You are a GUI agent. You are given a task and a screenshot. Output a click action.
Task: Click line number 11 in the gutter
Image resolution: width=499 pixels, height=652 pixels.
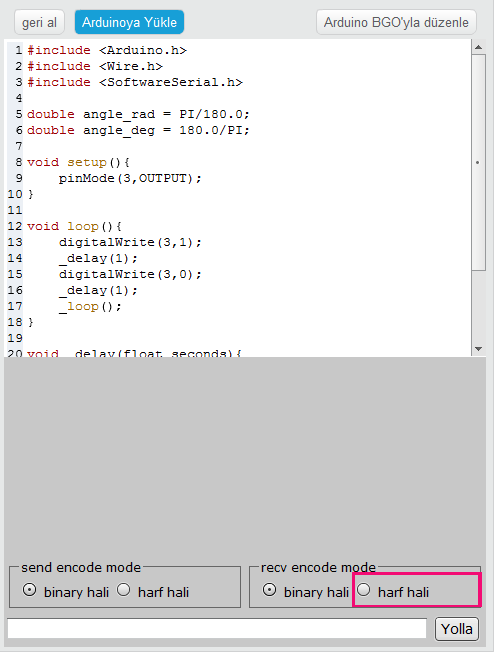click(15, 210)
